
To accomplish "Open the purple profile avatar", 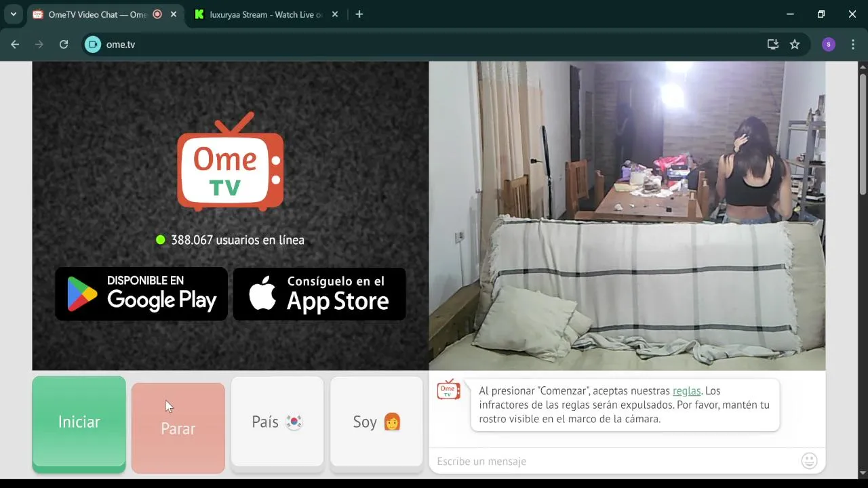I will (829, 44).
